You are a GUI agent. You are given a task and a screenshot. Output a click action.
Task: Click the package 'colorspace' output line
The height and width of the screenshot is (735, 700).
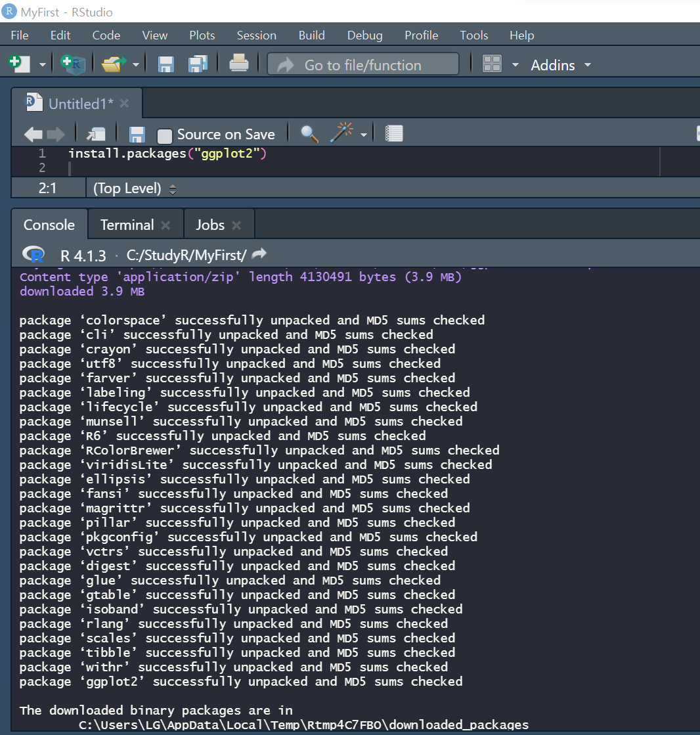[x=252, y=321]
